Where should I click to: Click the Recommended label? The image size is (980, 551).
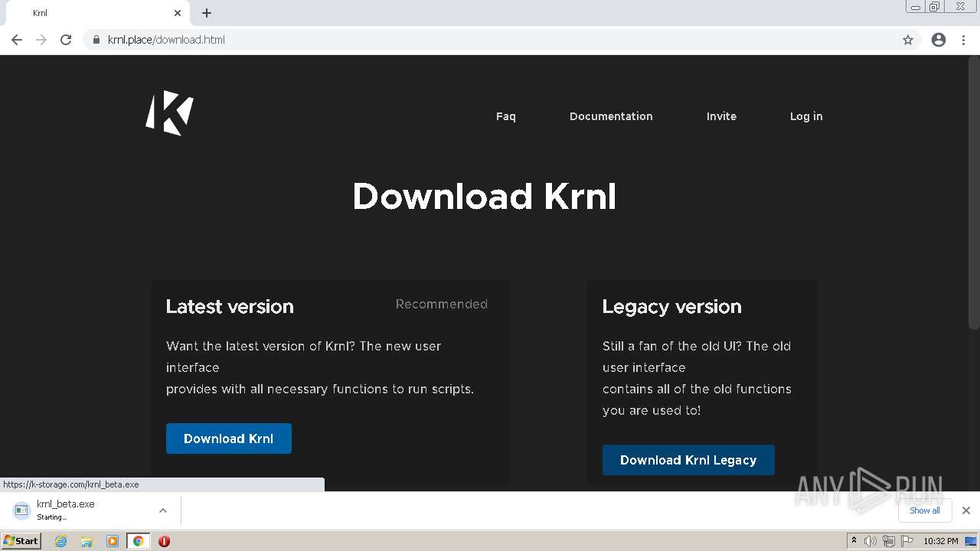coord(441,305)
